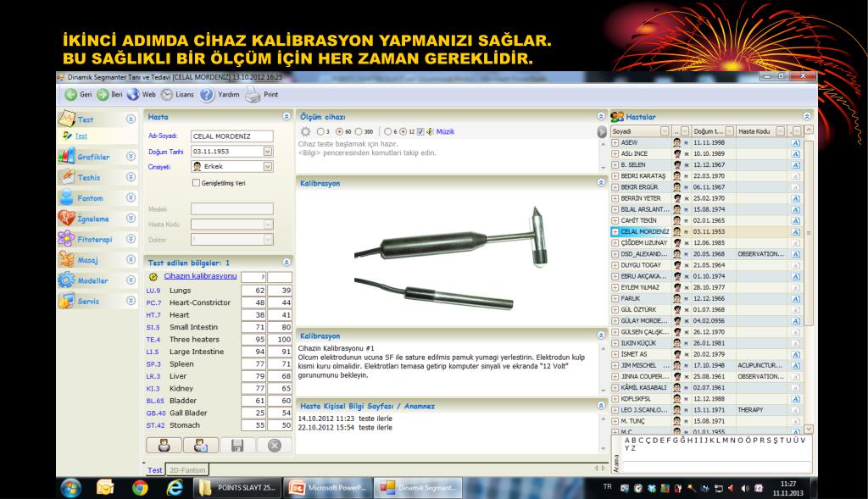The height and width of the screenshot is (499, 868).
Task: Select the Lungs LU.9 region row
Action: click(x=218, y=291)
